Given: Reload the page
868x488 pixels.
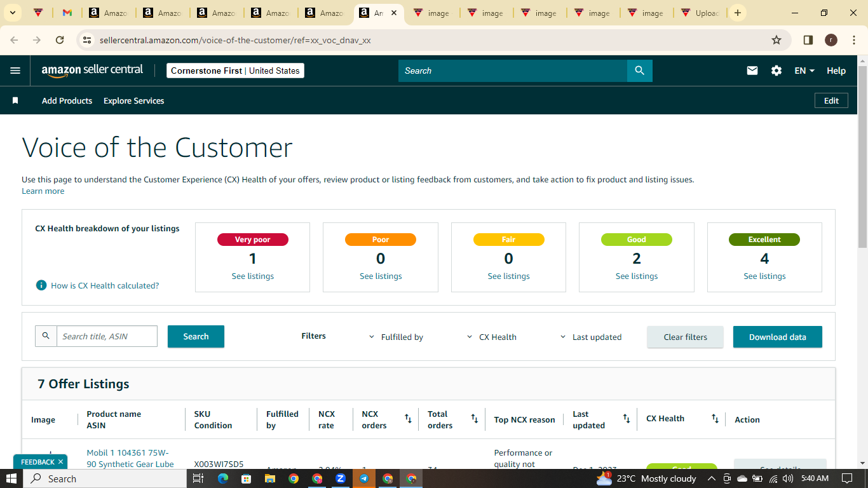Looking at the screenshot, I should pos(60,40).
